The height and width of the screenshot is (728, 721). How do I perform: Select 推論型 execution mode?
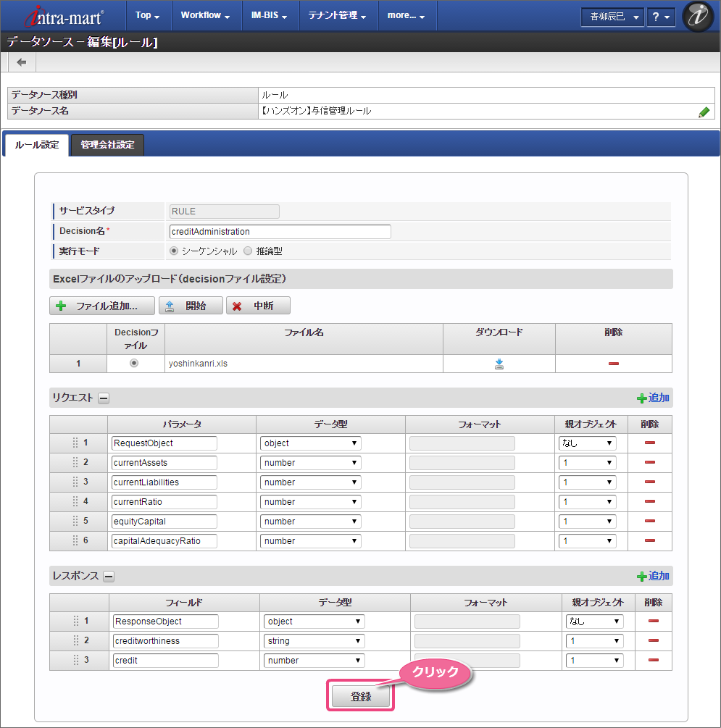(x=248, y=251)
